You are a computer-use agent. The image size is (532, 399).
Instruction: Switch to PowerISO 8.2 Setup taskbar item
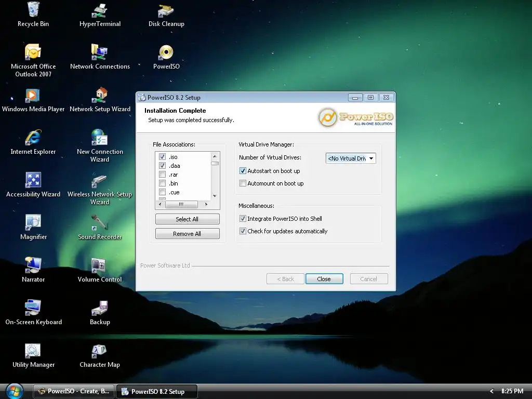[x=157, y=391]
